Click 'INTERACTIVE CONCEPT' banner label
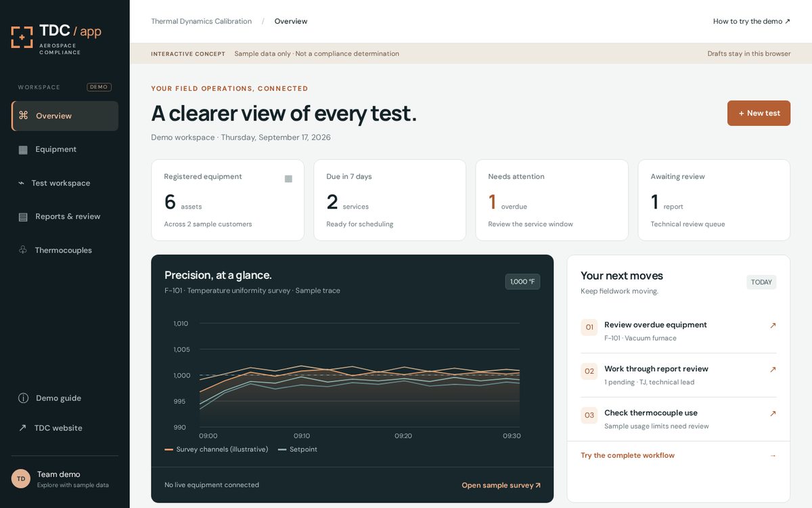The width and height of the screenshot is (812, 508). [188, 54]
